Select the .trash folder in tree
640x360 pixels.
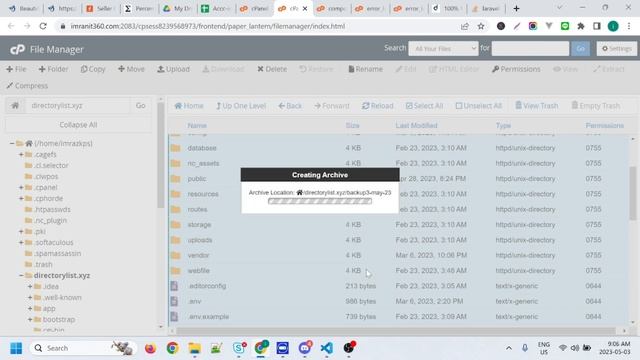(43, 264)
